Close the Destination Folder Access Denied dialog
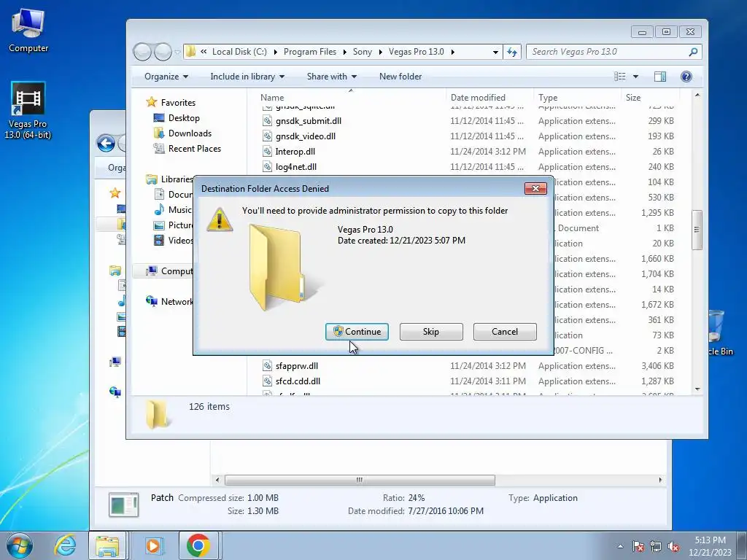 pyautogui.click(x=535, y=189)
